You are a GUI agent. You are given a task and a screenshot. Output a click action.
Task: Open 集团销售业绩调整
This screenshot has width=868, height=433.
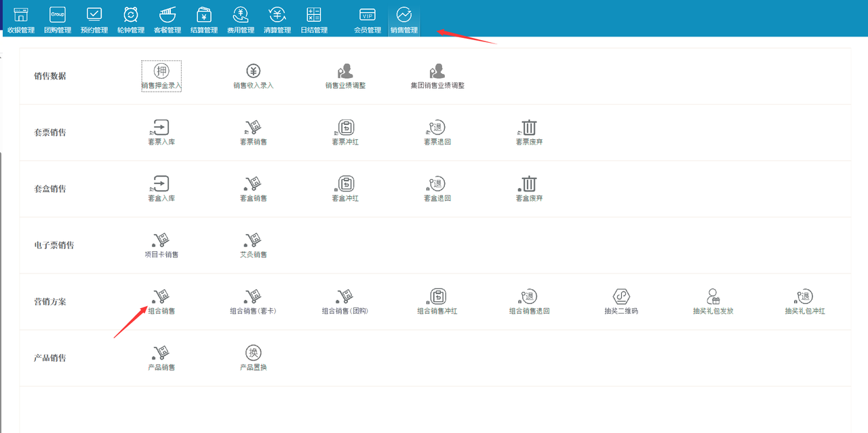click(x=437, y=71)
